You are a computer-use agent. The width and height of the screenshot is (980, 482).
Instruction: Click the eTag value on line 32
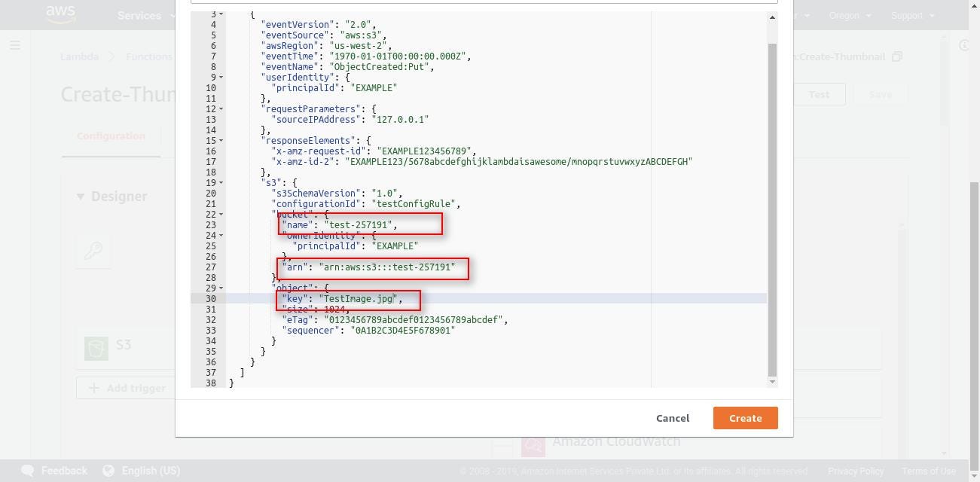[x=414, y=319]
